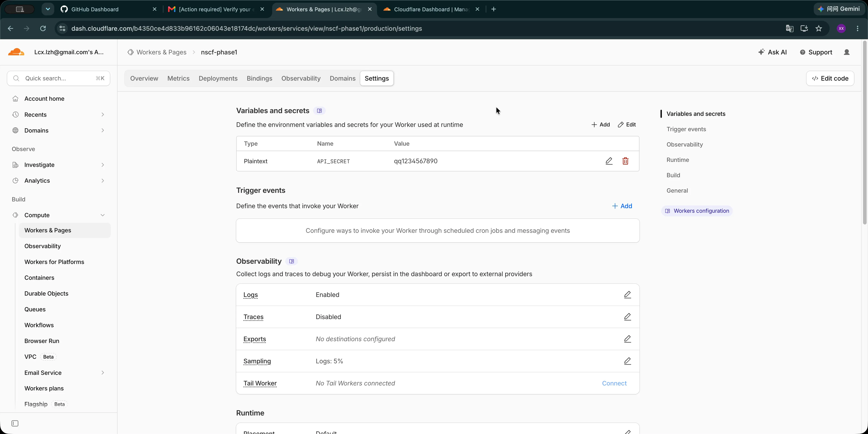Switch to the Metrics tab
Screen dimensions: 868x434
[178, 78]
